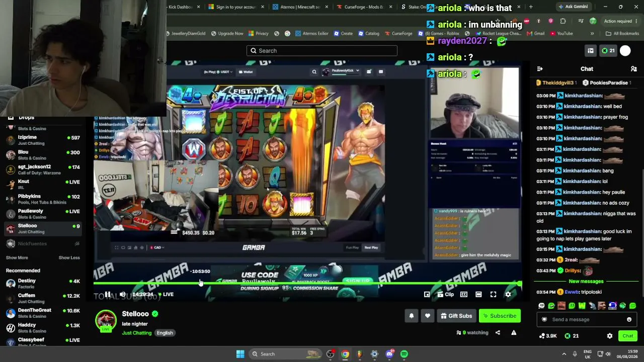Click the Ask Gemini button
644x362 pixels.
573,7
